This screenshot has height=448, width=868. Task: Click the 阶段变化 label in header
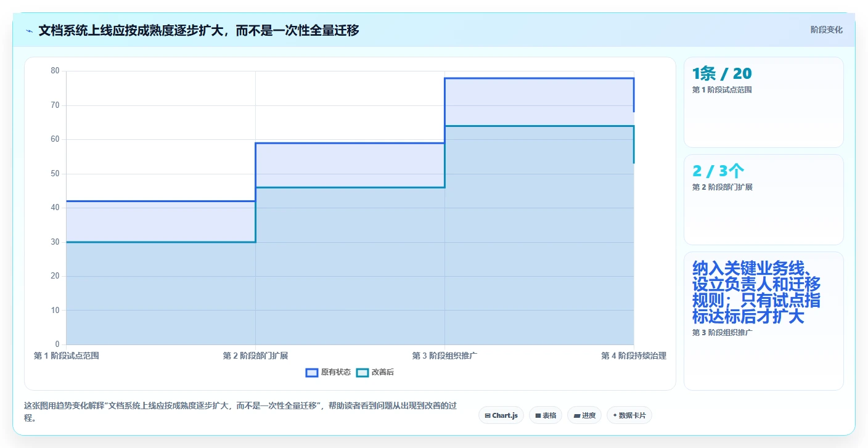[x=827, y=30]
